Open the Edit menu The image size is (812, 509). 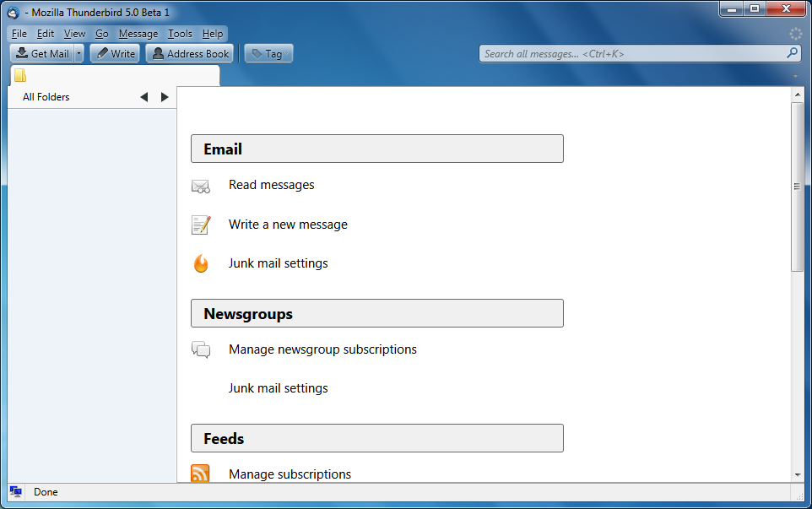coord(46,34)
